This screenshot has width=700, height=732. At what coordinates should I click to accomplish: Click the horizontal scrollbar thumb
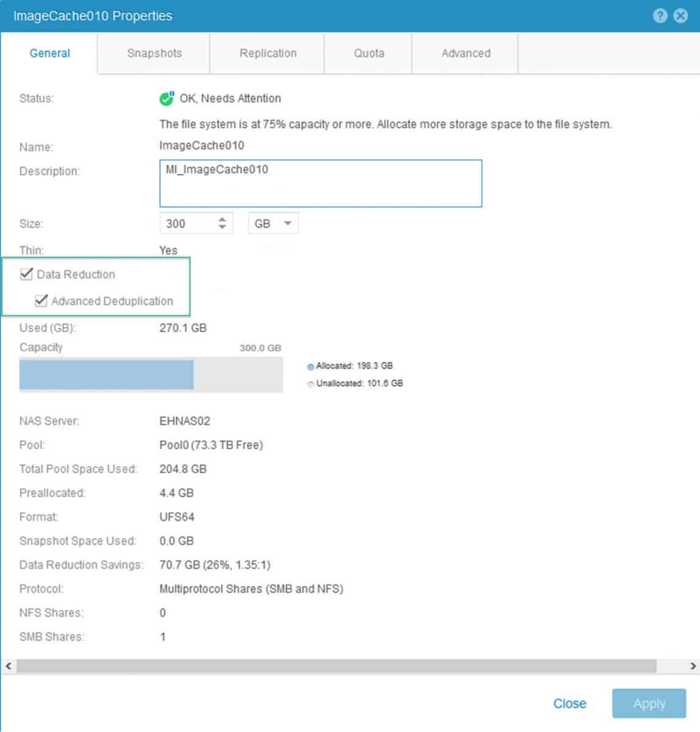pyautogui.click(x=336, y=666)
